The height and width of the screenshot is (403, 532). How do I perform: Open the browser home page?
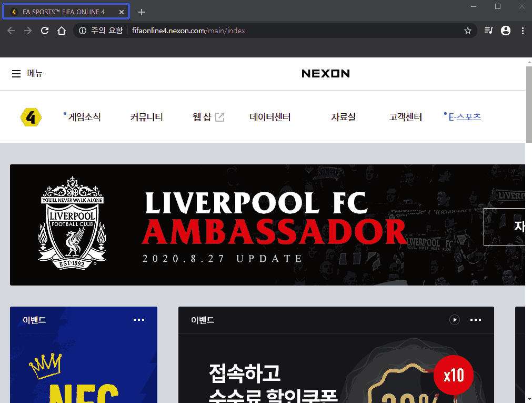coord(62,31)
